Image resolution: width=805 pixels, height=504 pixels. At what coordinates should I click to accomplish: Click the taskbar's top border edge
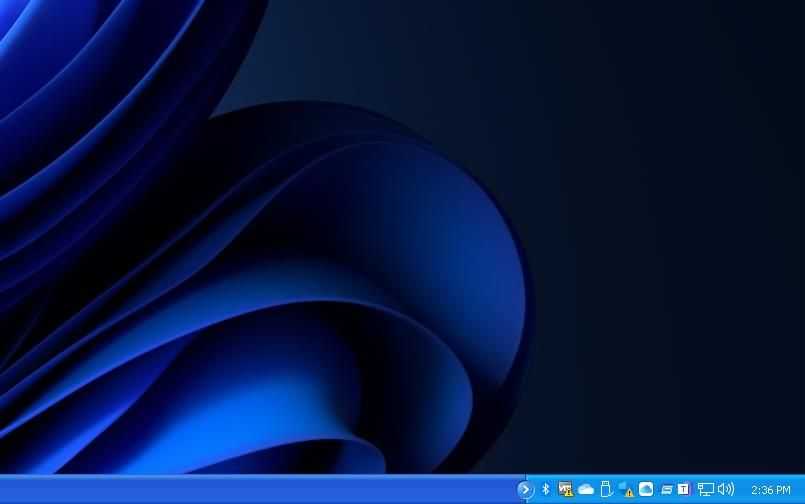click(250, 475)
